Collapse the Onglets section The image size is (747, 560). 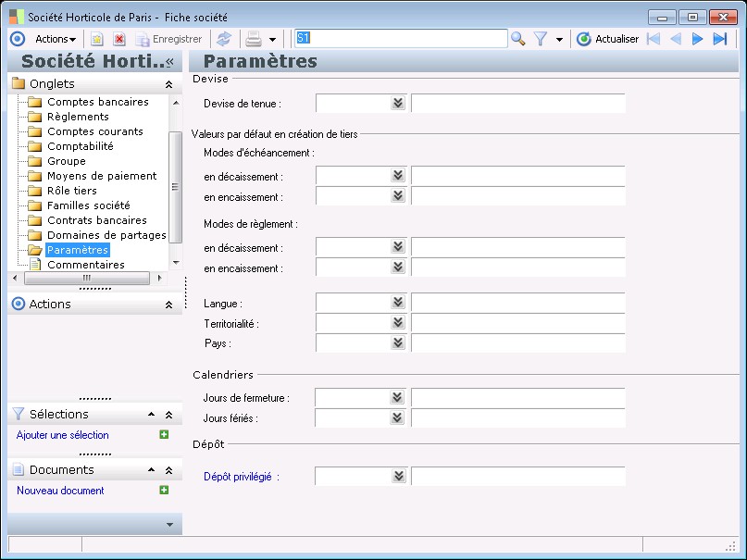point(168,85)
